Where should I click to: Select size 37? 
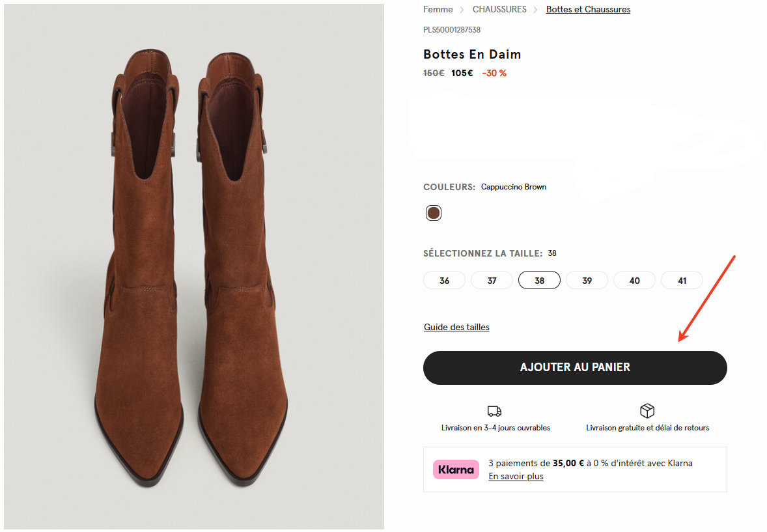[492, 280]
